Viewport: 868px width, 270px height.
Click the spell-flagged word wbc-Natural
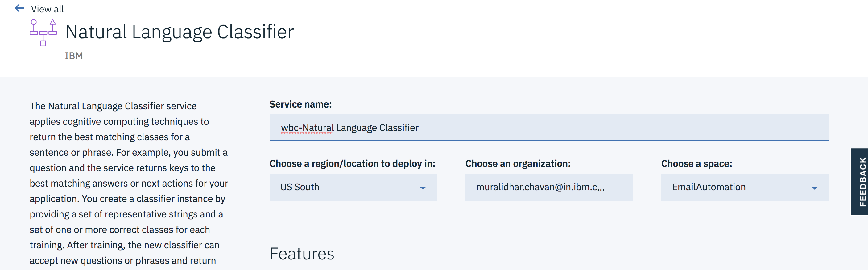pyautogui.click(x=307, y=128)
